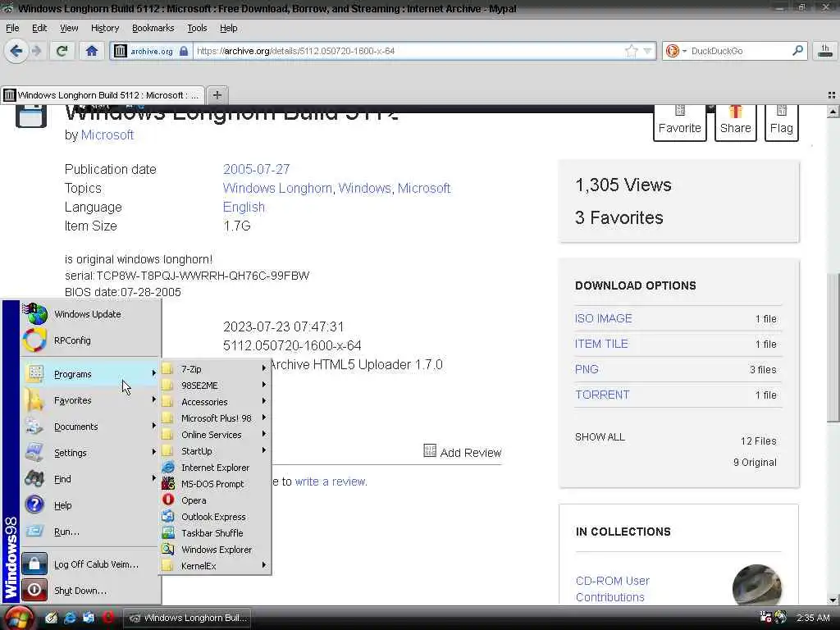
Task: Click the Outlook Express quick launch icon
Action: coord(89,618)
